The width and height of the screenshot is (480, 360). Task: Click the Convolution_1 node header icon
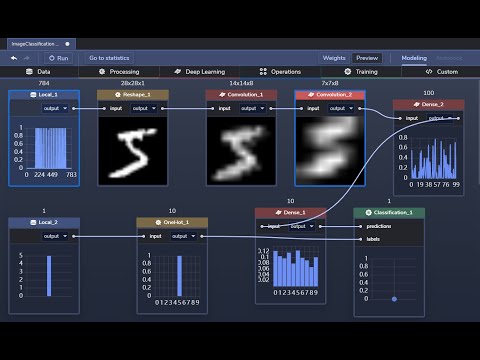point(222,95)
